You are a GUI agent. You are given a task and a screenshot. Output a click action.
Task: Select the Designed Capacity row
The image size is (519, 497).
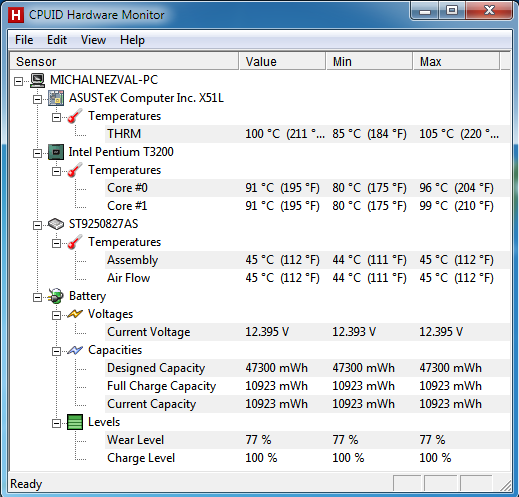coord(307,368)
